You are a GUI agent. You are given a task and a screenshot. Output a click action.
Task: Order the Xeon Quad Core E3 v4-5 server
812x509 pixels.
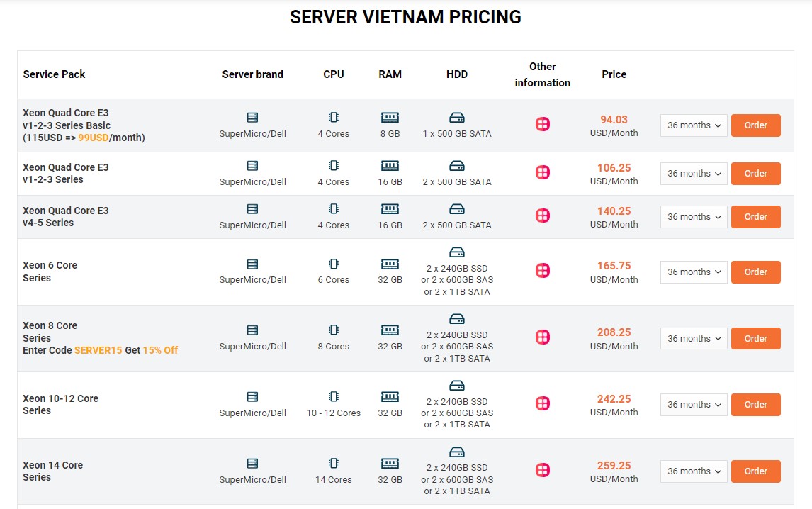pyautogui.click(x=755, y=217)
